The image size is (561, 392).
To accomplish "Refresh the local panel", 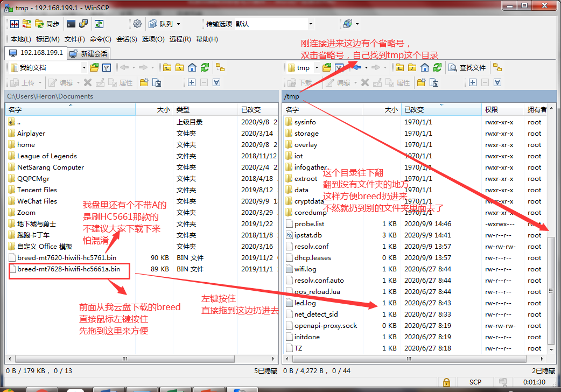I will click(205, 67).
